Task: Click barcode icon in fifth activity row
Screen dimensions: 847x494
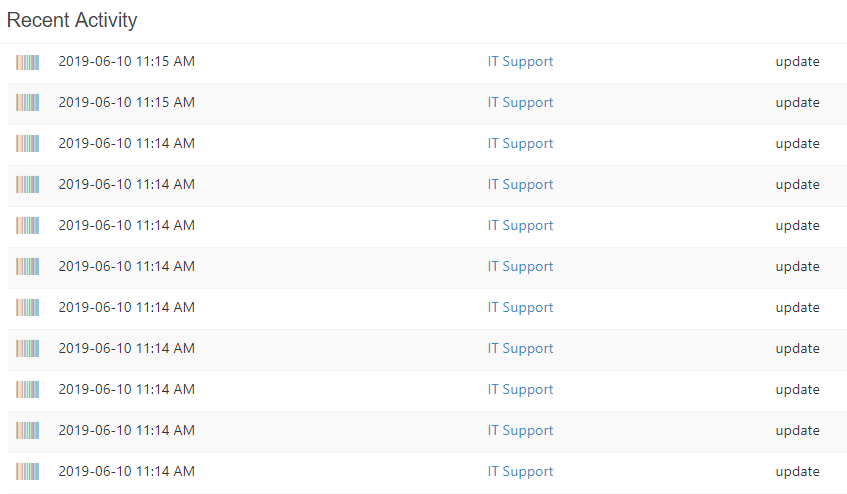Action: click(28, 225)
